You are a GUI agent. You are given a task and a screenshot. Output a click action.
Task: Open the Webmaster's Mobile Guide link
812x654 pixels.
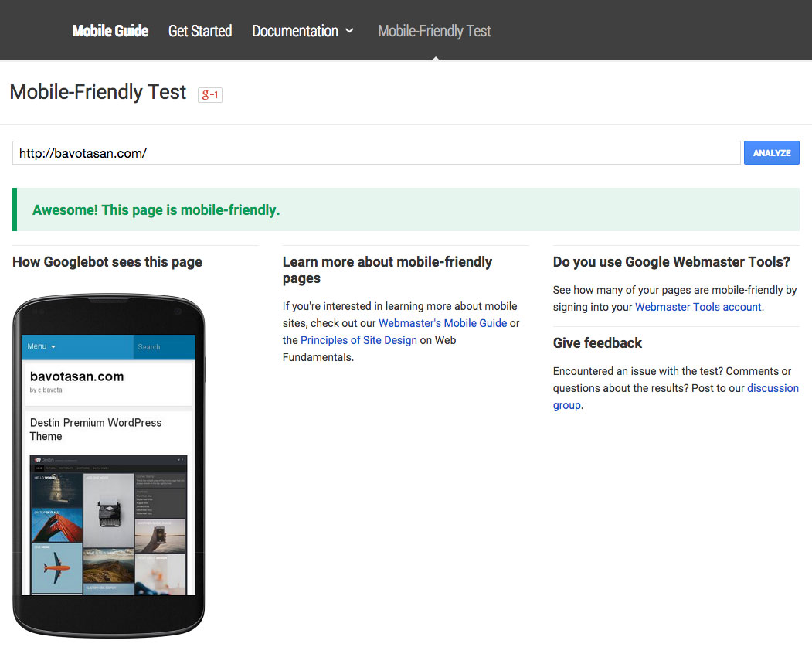pos(443,323)
